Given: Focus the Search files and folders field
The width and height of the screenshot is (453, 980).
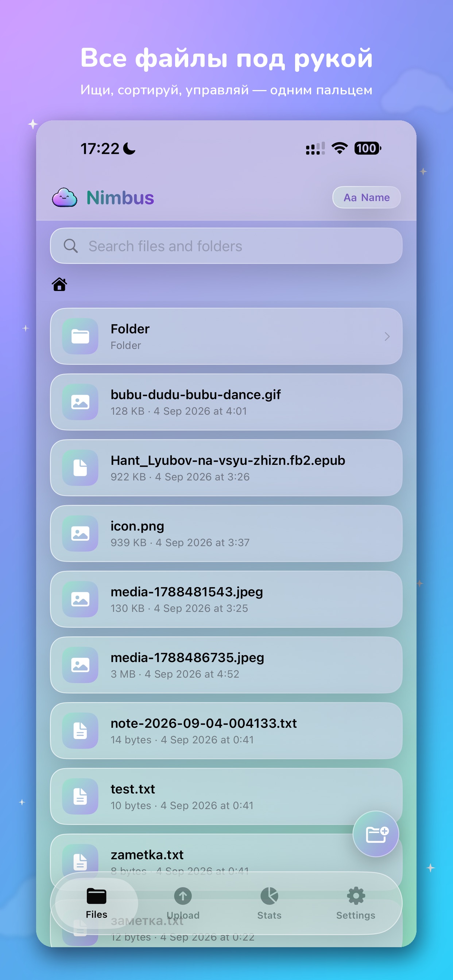Looking at the screenshot, I should [x=226, y=246].
